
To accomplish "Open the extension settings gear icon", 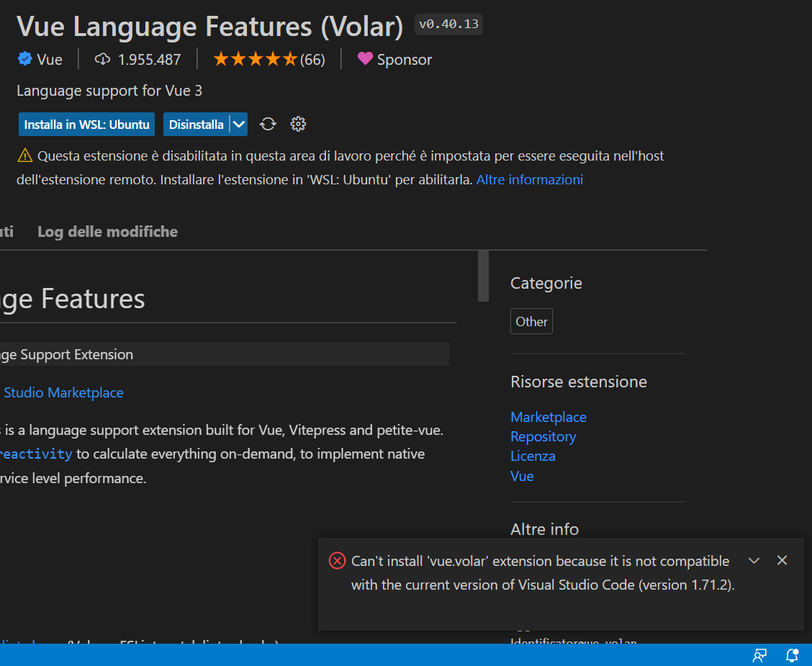I will [298, 124].
